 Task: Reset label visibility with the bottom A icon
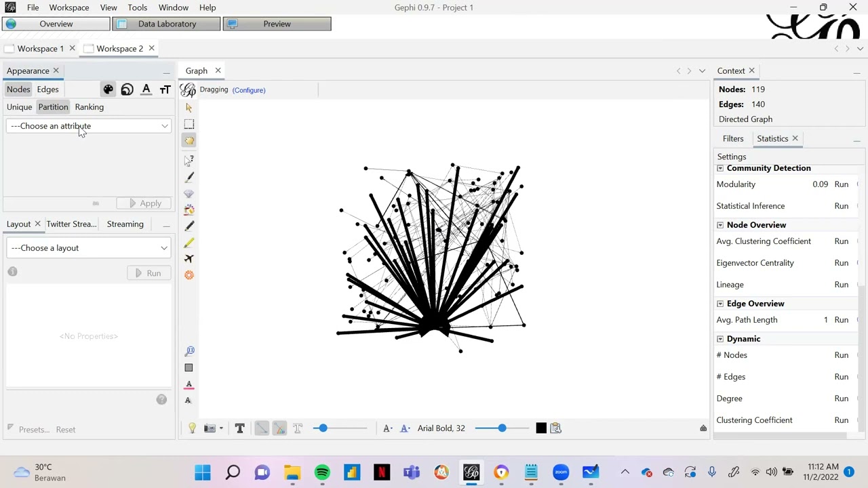click(188, 400)
